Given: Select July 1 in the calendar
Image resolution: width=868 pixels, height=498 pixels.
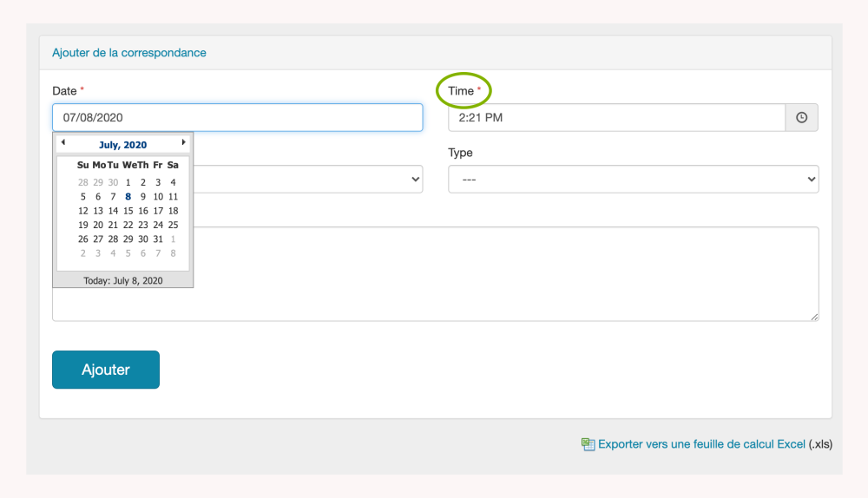Looking at the screenshot, I should coord(128,182).
